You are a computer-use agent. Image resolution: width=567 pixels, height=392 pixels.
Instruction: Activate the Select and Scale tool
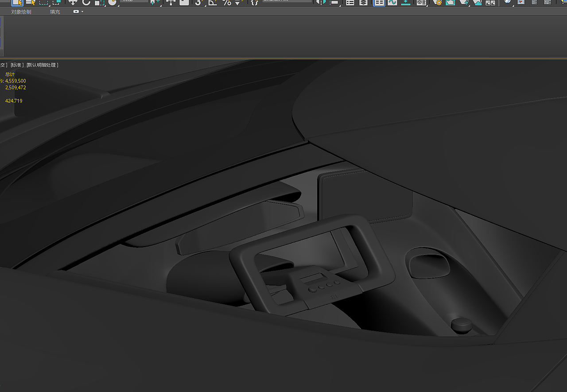click(99, 2)
